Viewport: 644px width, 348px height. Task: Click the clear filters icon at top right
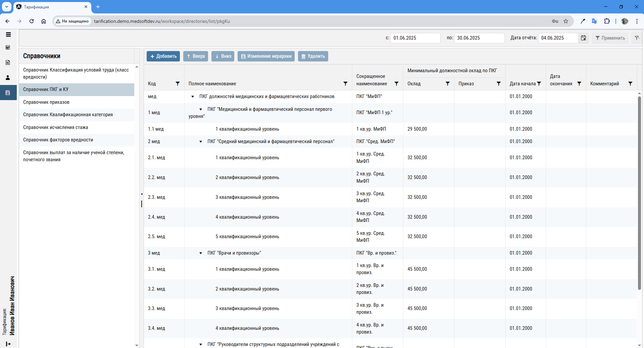(x=637, y=38)
